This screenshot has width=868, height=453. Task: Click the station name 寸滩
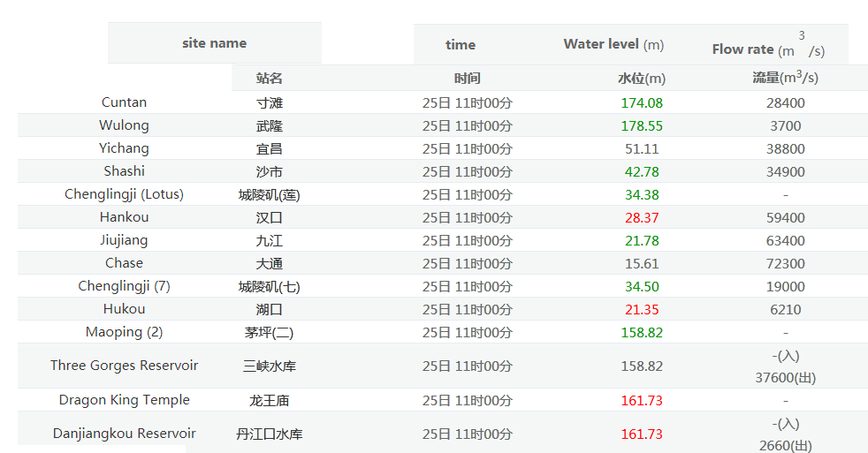pyautogui.click(x=269, y=103)
